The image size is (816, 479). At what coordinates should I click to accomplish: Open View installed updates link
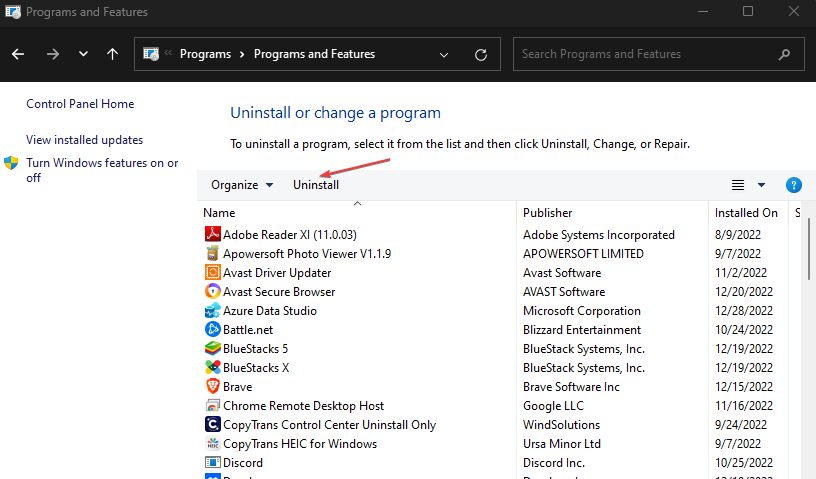click(x=84, y=140)
